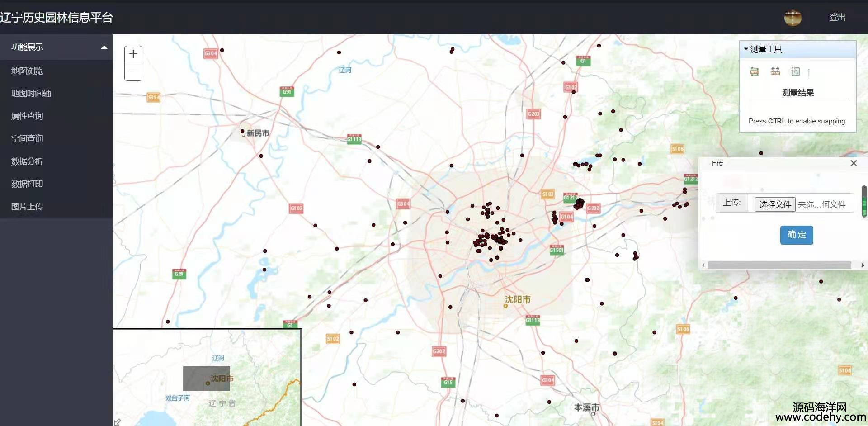Screen dimensions: 868x426
Task: Click the S103 road marker
Action: pos(548,194)
